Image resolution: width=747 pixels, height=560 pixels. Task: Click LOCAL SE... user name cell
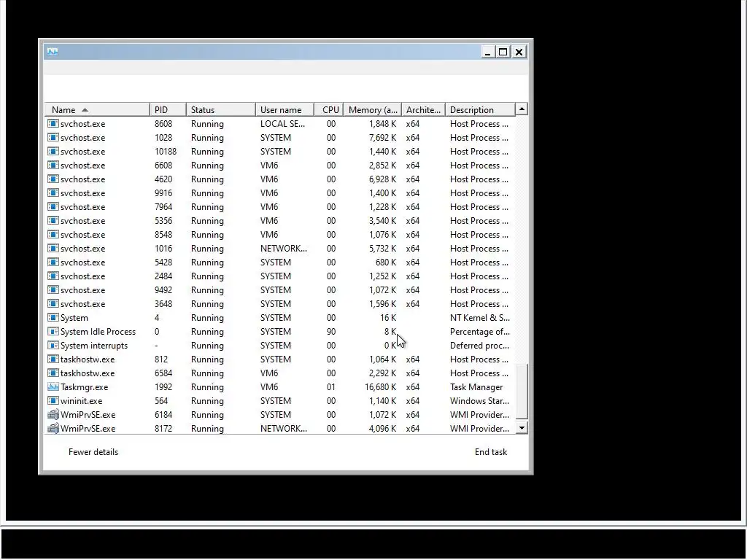283,124
